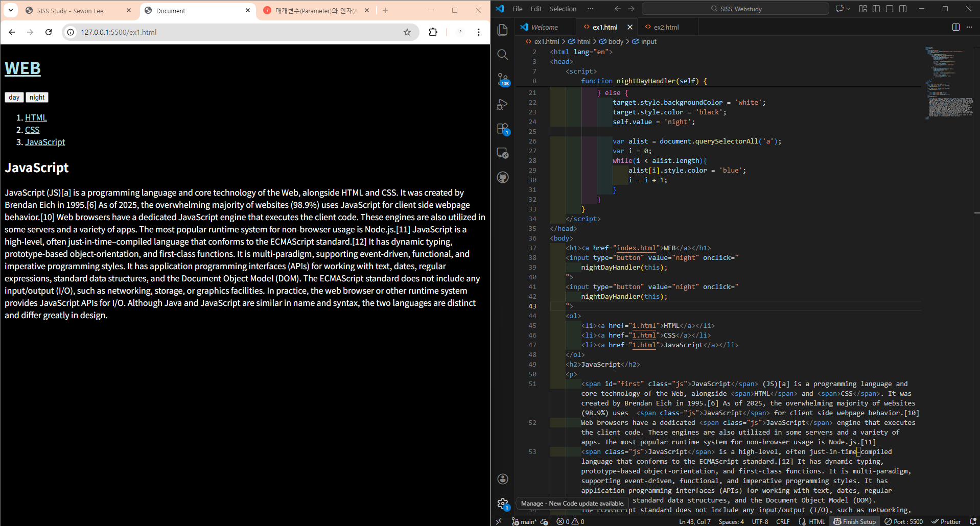Screen dimensions: 980x526
Task: Open the Run and Debug view
Action: [503, 104]
